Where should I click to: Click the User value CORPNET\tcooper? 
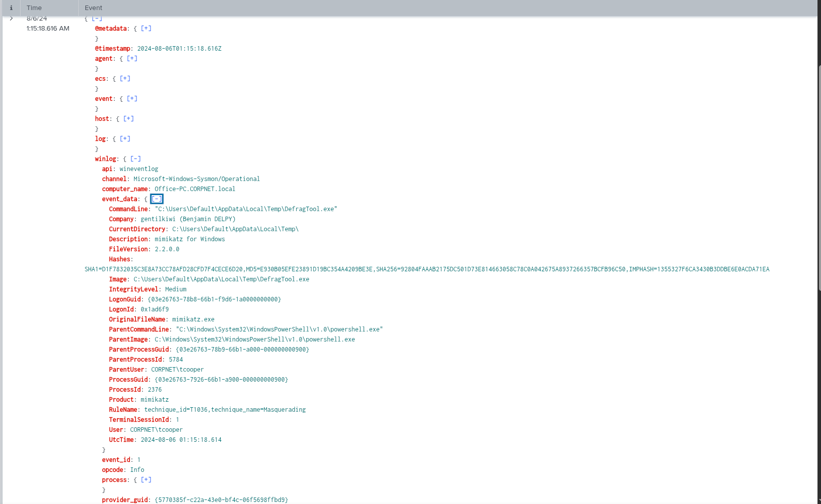coord(156,430)
